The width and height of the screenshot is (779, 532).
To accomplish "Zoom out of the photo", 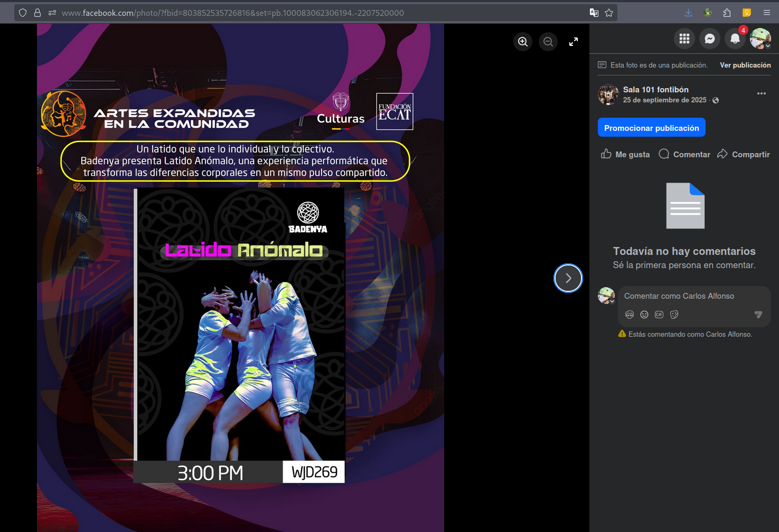I will click(x=548, y=42).
